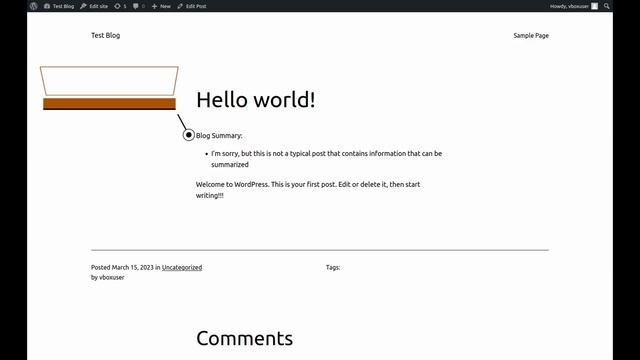Click the post date March 15, 2023
The width and height of the screenshot is (640, 360).
point(133,267)
